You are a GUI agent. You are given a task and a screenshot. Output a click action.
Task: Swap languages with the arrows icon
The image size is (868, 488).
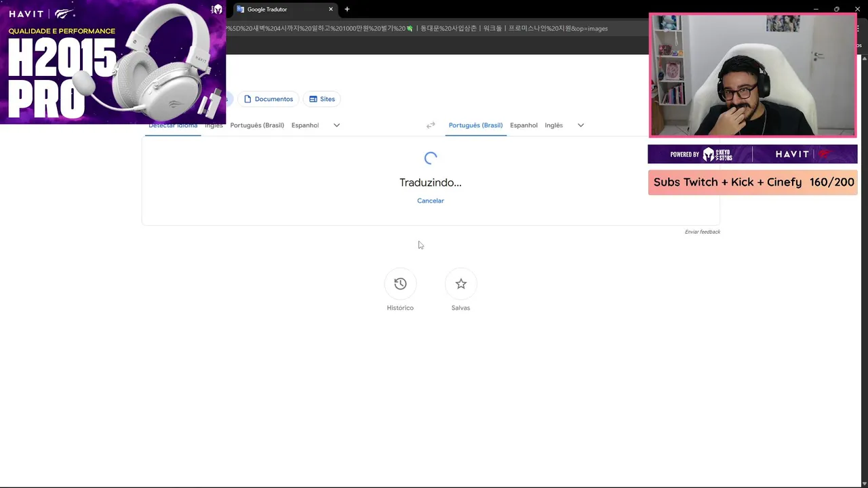pos(430,125)
